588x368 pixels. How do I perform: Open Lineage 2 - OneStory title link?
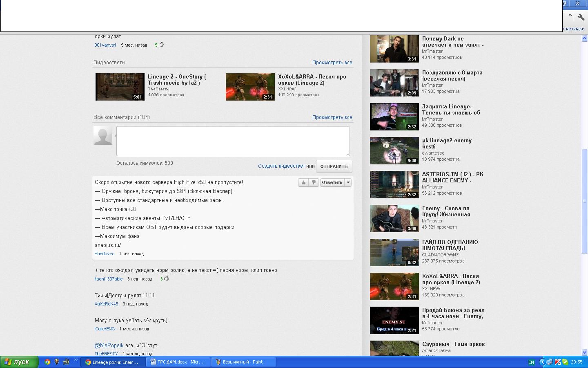tap(177, 80)
